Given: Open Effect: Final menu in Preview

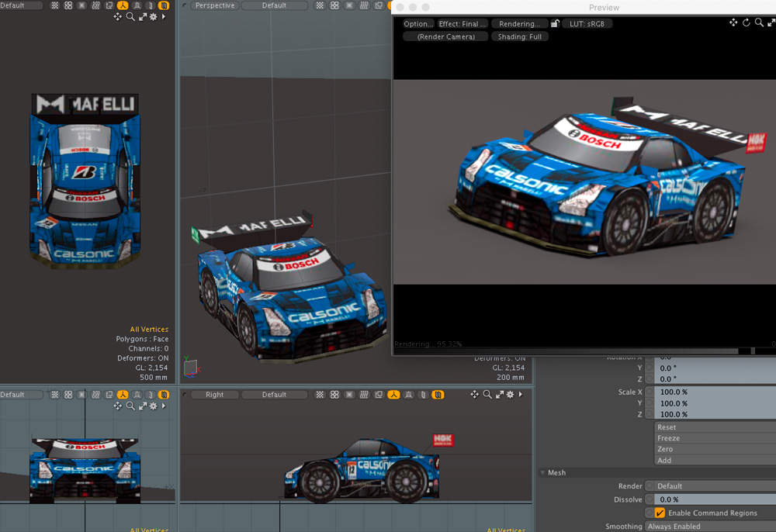Looking at the screenshot, I should coord(462,24).
